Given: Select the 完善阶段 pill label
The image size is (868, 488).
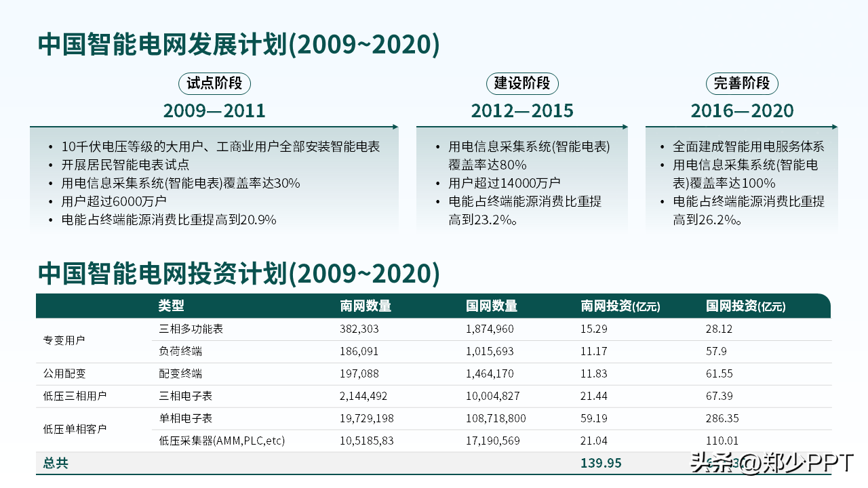Looking at the screenshot, I should [x=742, y=83].
